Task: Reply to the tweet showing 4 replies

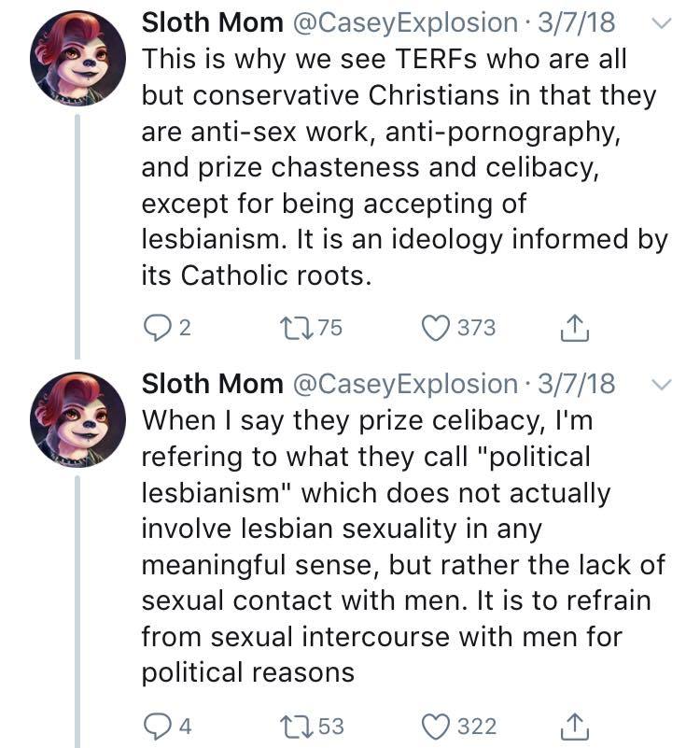Action: coord(154,726)
